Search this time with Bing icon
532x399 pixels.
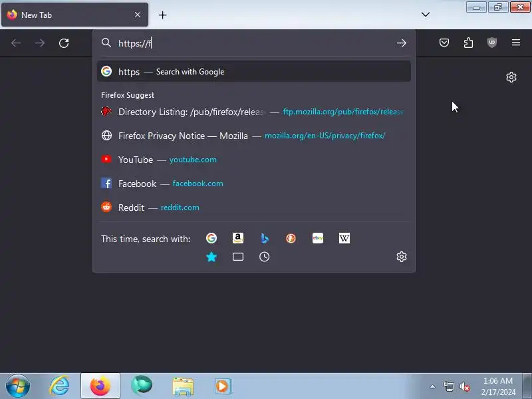(x=265, y=238)
